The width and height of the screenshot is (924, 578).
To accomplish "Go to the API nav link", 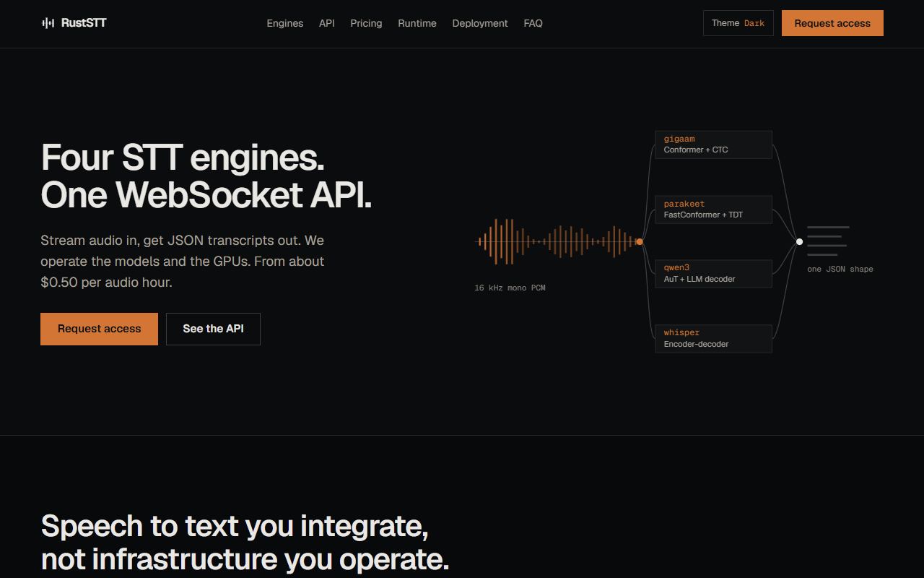I will [x=327, y=23].
